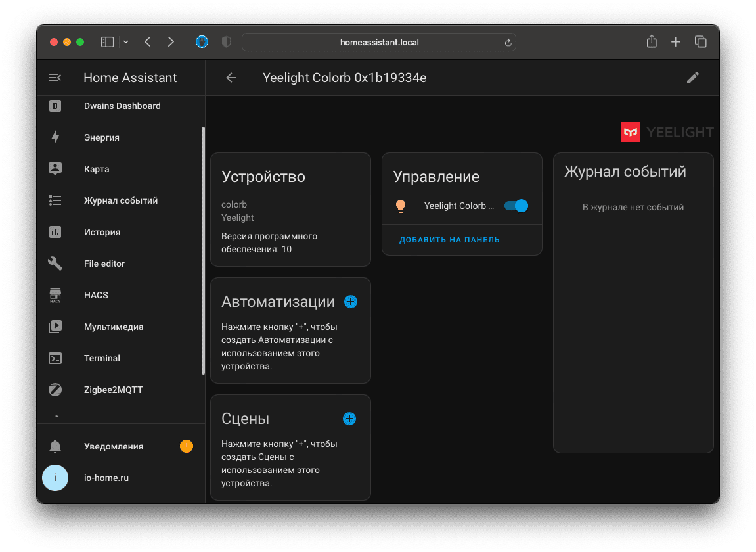Click the notification count badge

click(x=187, y=446)
